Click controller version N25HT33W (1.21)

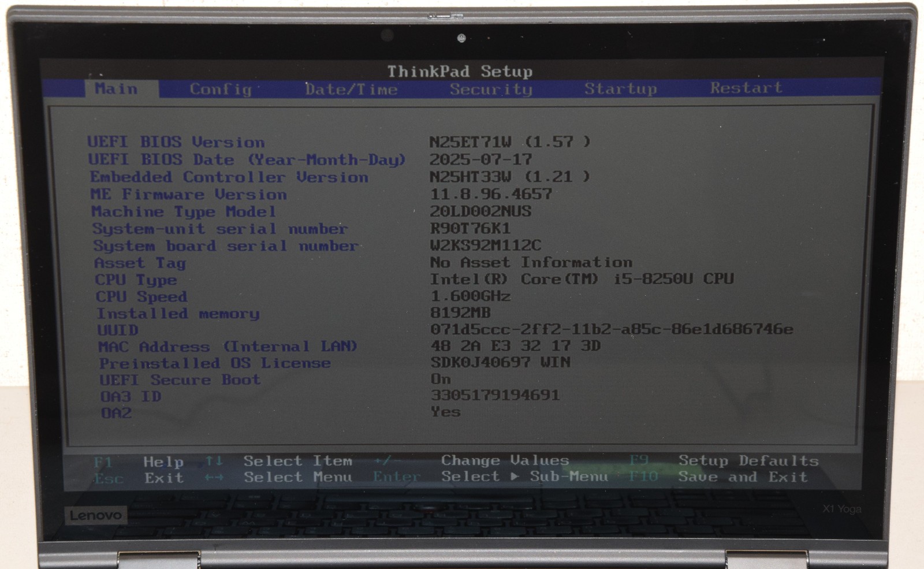pos(510,177)
